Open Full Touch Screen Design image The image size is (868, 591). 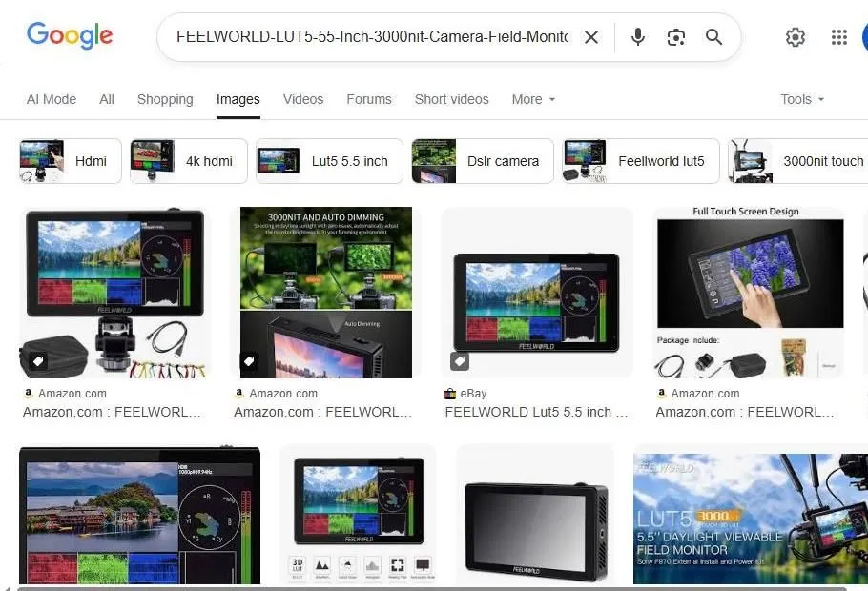pos(751,293)
